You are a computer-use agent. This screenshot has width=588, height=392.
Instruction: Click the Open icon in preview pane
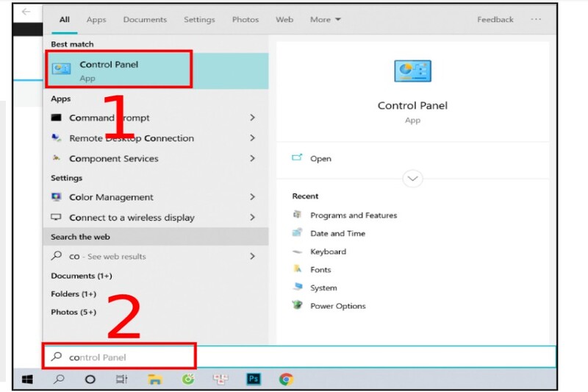(297, 157)
